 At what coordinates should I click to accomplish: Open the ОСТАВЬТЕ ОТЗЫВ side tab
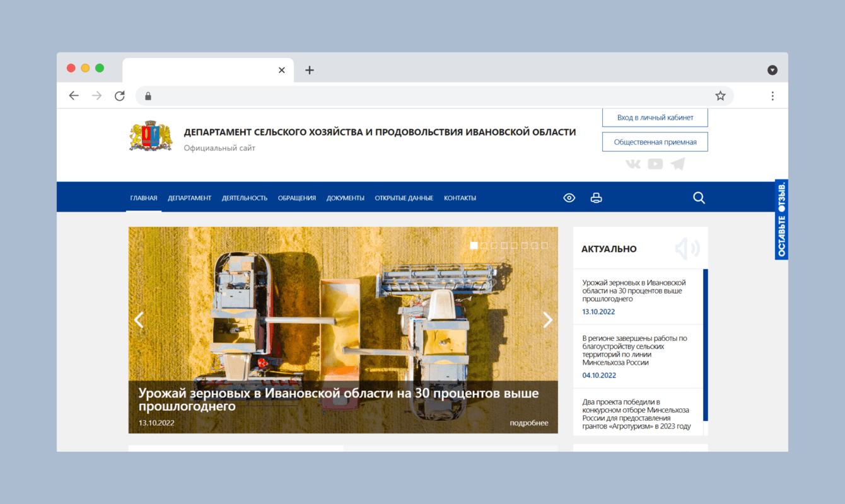click(x=781, y=220)
